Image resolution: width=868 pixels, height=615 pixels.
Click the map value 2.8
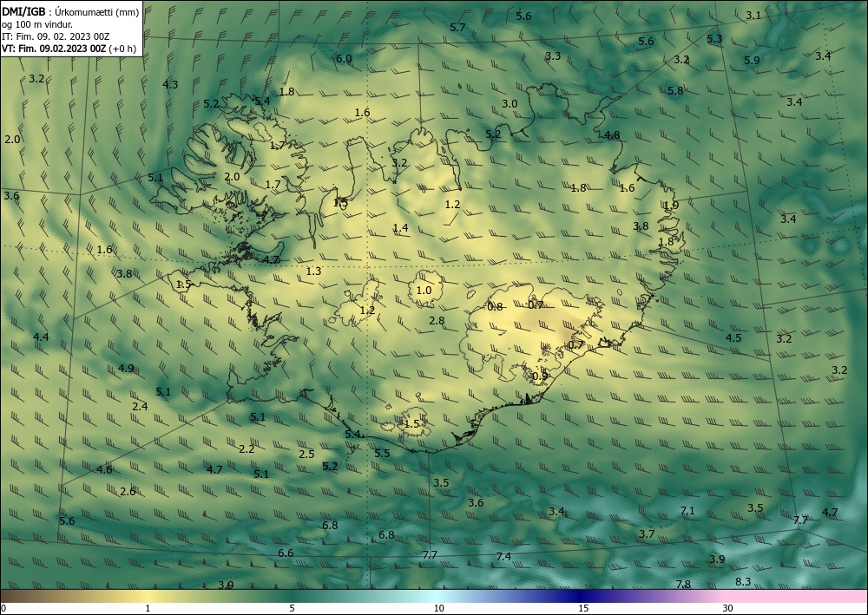437,321
